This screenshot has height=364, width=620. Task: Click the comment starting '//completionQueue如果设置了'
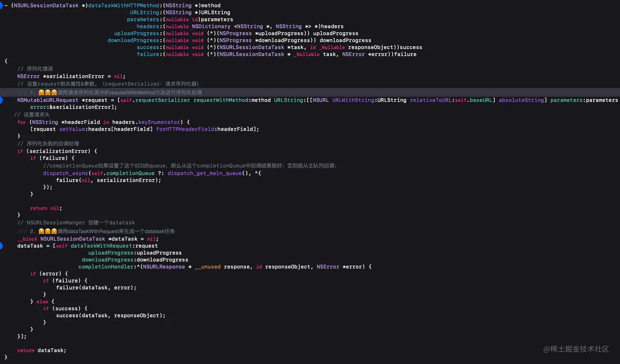(190, 166)
